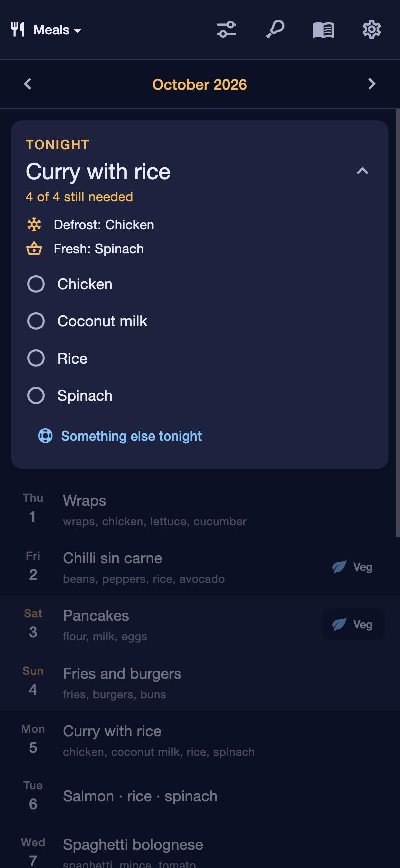Image resolution: width=400 pixels, height=868 pixels.
Task: Click the vertical scrollbar
Action: click(398, 323)
